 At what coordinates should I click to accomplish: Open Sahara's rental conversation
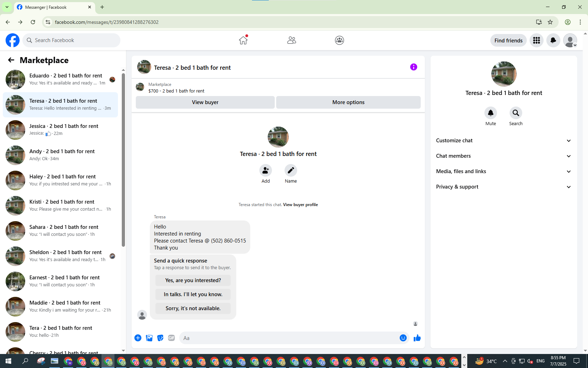click(x=60, y=231)
